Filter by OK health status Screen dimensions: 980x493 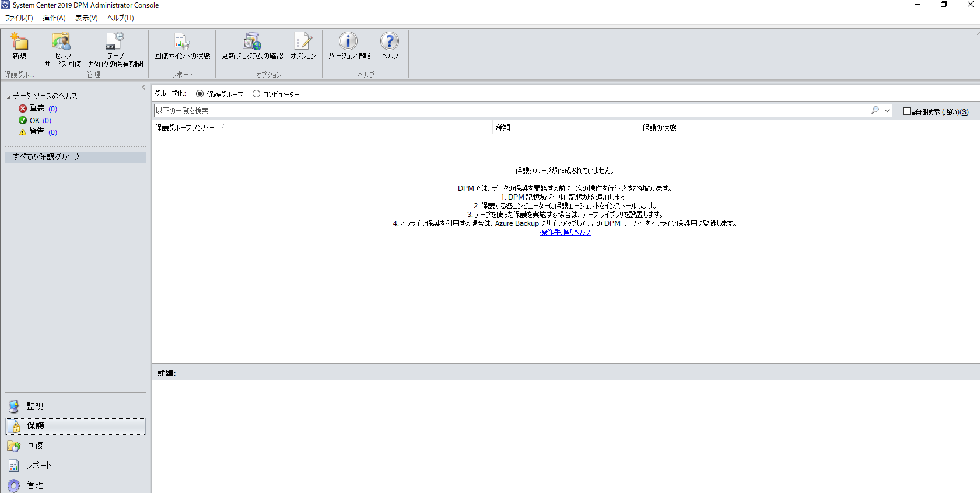[x=35, y=120]
